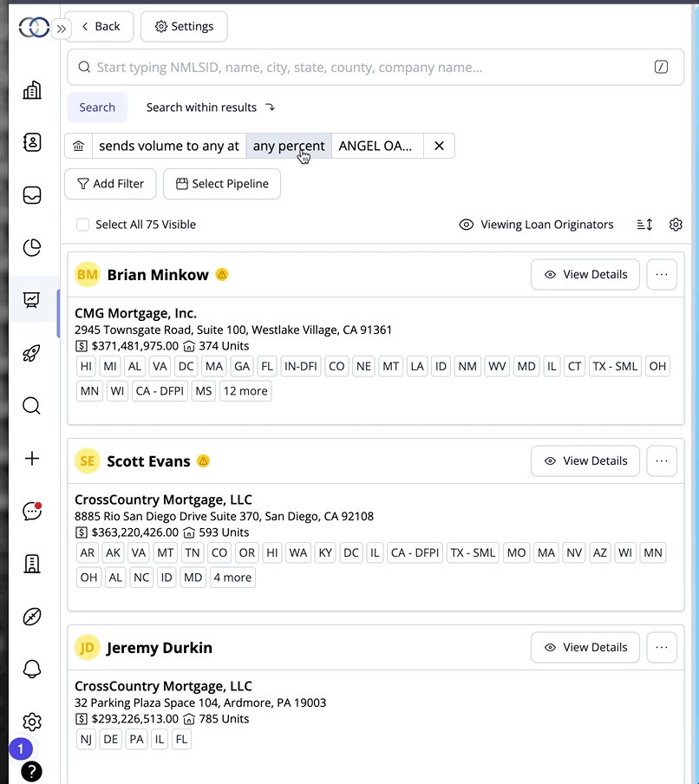Click the Jeremy Durkin name heading
The height and width of the screenshot is (784, 699).
pos(160,648)
